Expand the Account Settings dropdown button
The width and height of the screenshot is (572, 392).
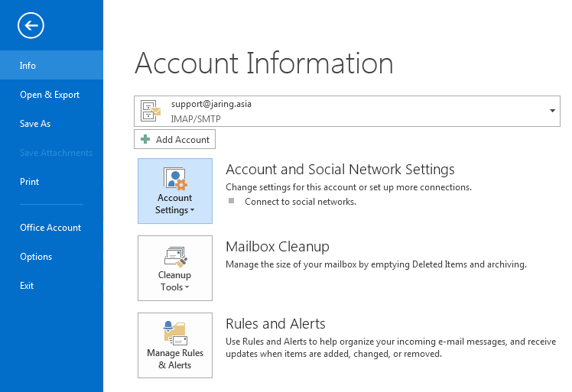pyautogui.click(x=175, y=191)
